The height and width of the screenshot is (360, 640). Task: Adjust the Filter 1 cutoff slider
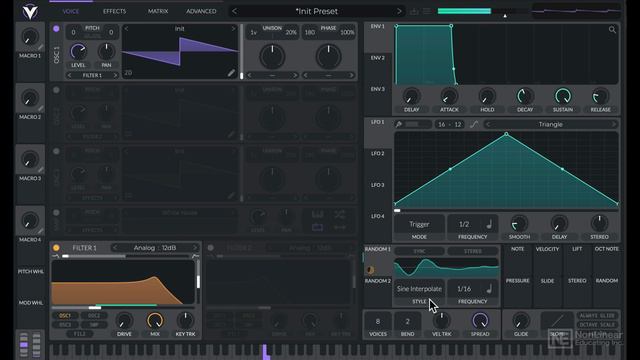click(122, 307)
